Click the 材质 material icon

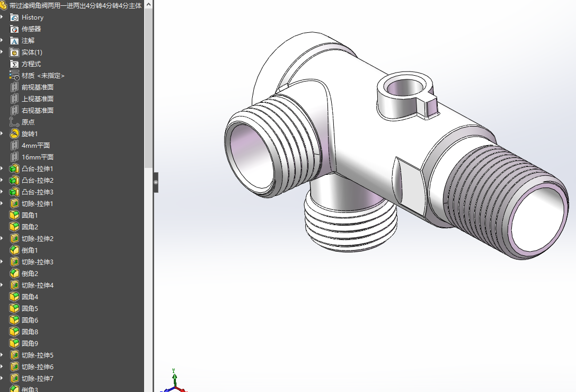(x=14, y=76)
